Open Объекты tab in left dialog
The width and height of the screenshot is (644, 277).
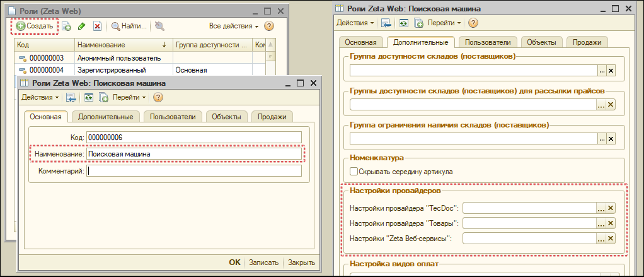[x=226, y=117]
